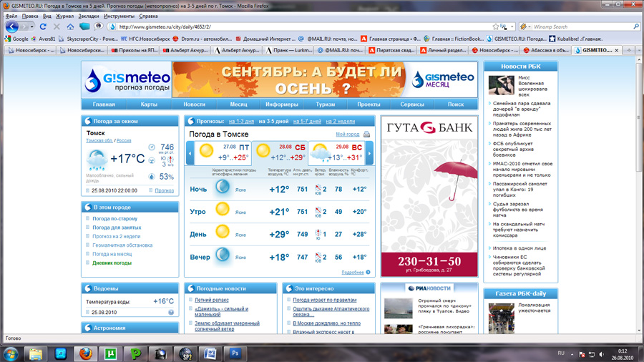Viewport: 644px width, 362px height.
Task: Select the Информеры navigation tab
Action: tap(282, 104)
